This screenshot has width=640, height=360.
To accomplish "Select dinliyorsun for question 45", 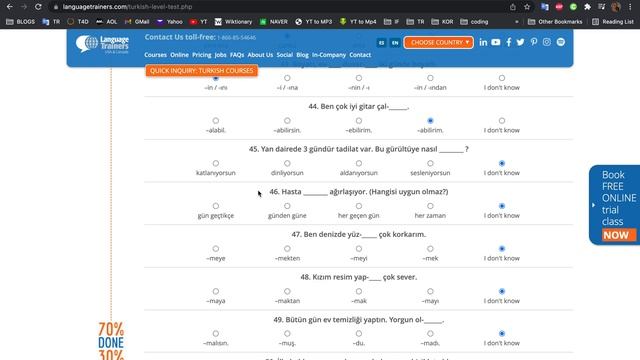I will coord(287,163).
